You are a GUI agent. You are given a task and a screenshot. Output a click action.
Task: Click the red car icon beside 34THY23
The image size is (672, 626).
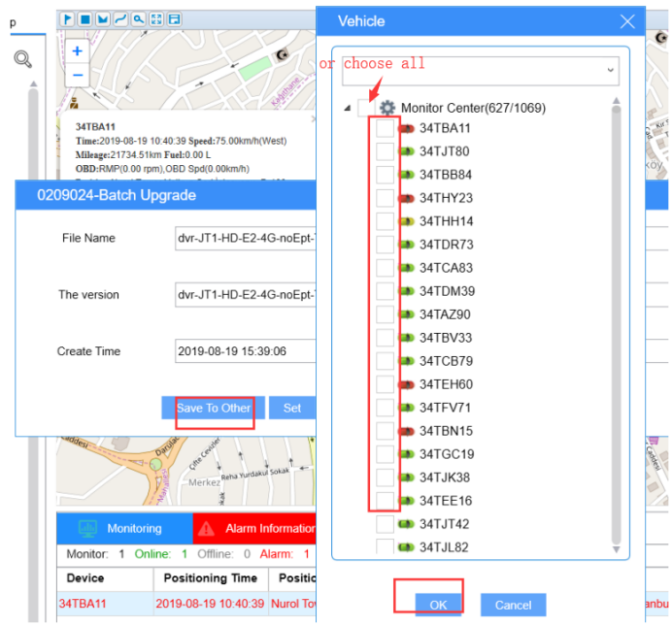click(405, 198)
